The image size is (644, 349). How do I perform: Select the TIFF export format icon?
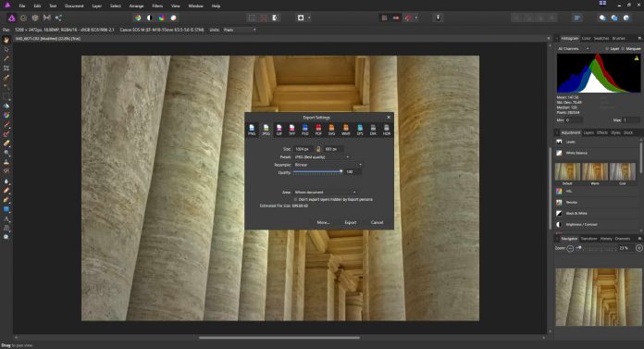291,130
